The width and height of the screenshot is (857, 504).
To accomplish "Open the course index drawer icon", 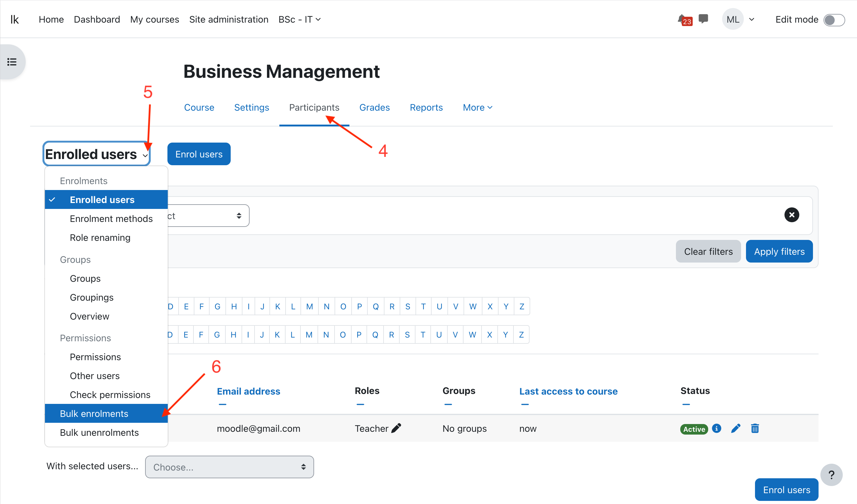I will point(12,62).
